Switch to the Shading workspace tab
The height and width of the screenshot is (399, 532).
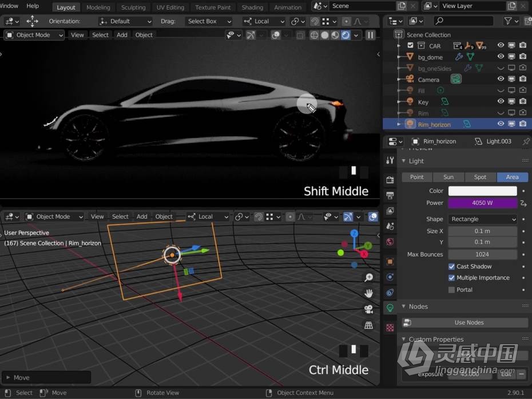tap(252, 7)
